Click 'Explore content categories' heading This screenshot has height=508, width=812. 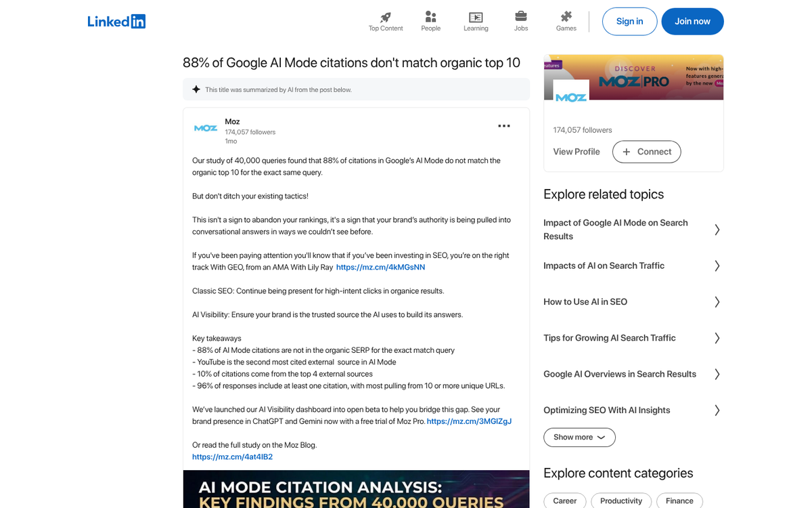(x=618, y=473)
